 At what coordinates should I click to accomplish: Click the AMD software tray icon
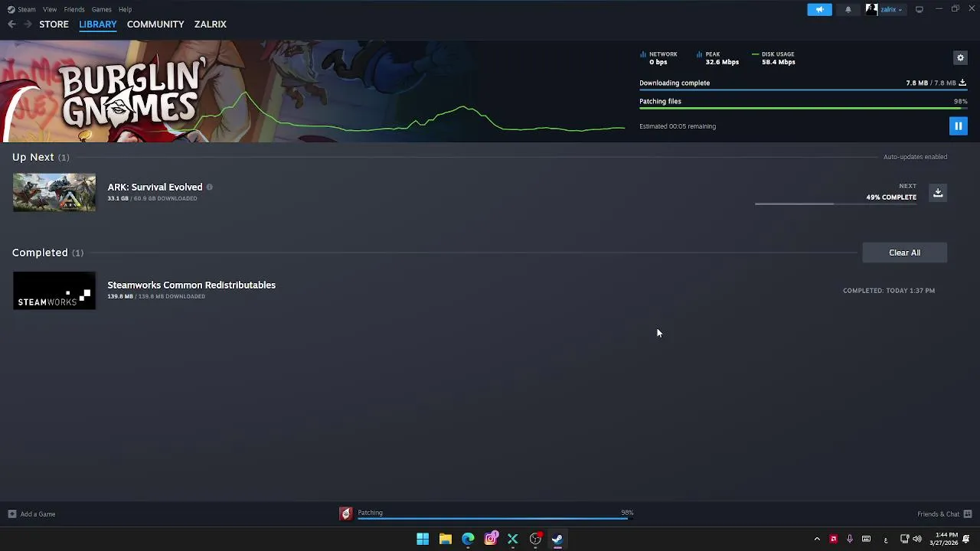(x=833, y=539)
